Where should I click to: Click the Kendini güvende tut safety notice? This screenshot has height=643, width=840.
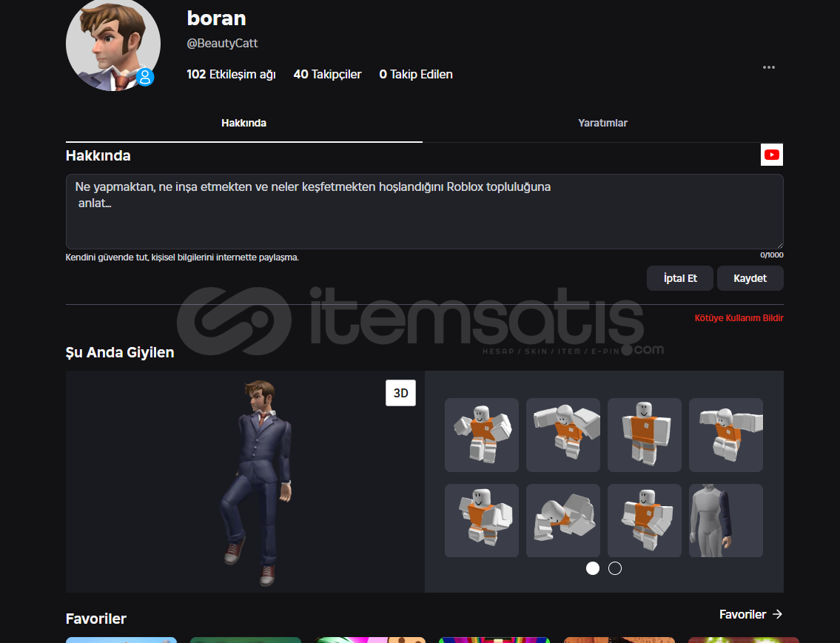point(182,257)
